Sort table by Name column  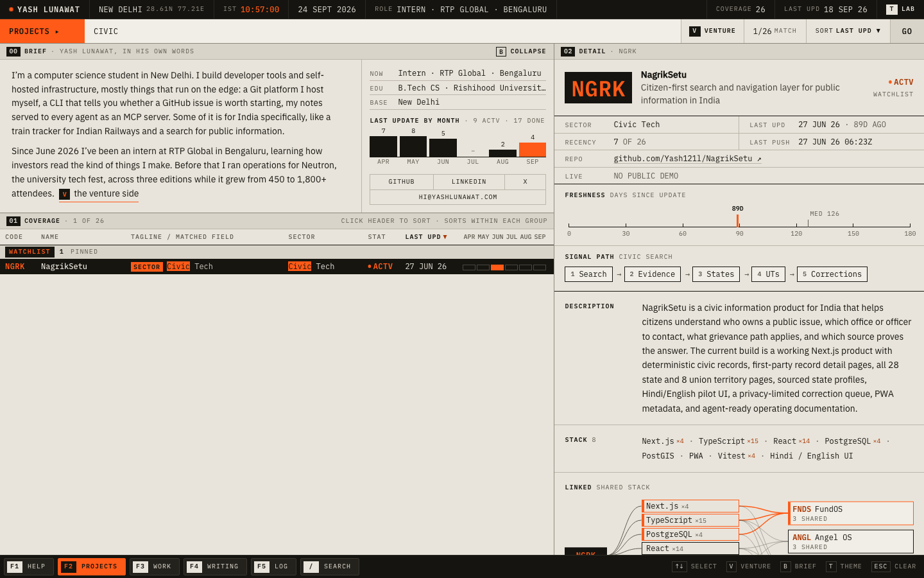coord(50,237)
